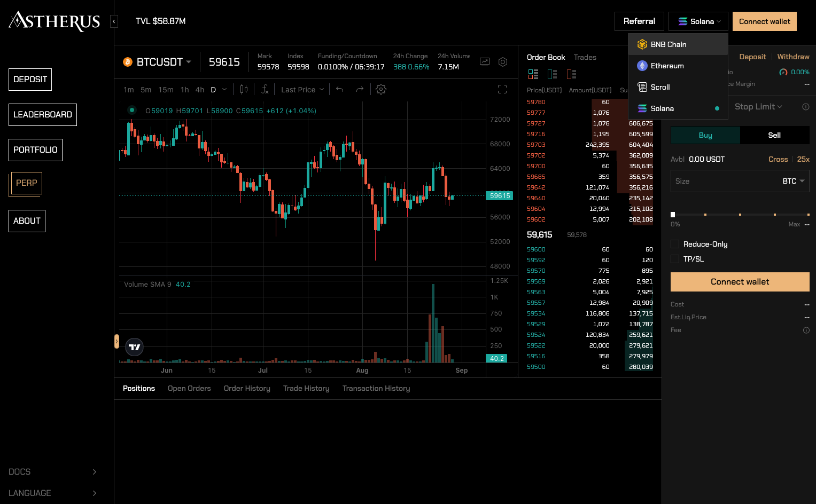This screenshot has height=504, width=816.
Task: Select the Sell side toggle
Action: (774, 135)
